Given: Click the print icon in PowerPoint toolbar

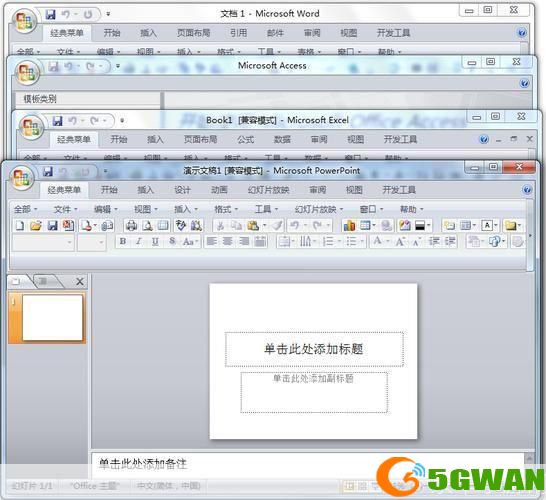Looking at the screenshot, I should [131, 226].
